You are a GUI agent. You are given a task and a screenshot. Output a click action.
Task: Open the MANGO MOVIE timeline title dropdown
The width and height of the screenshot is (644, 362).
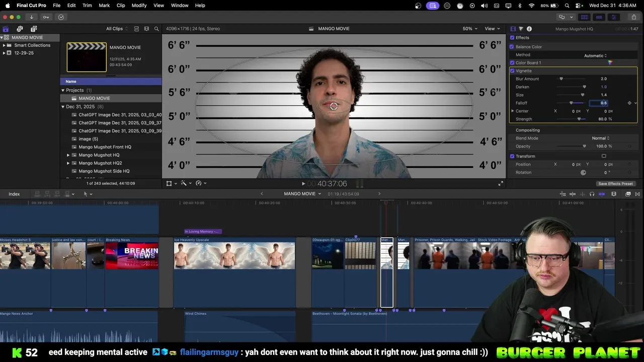(302, 194)
